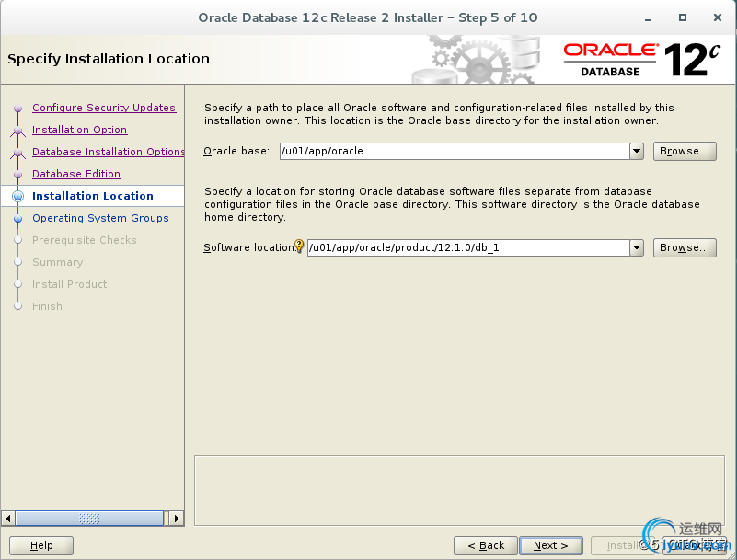Go to the Installation Option step

(x=79, y=130)
